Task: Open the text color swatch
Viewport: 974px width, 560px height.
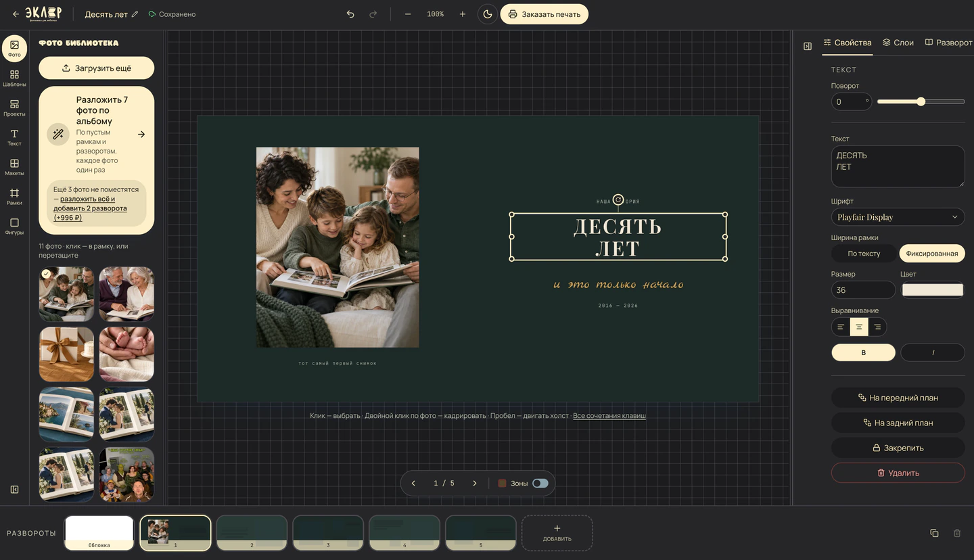Action: tap(933, 290)
